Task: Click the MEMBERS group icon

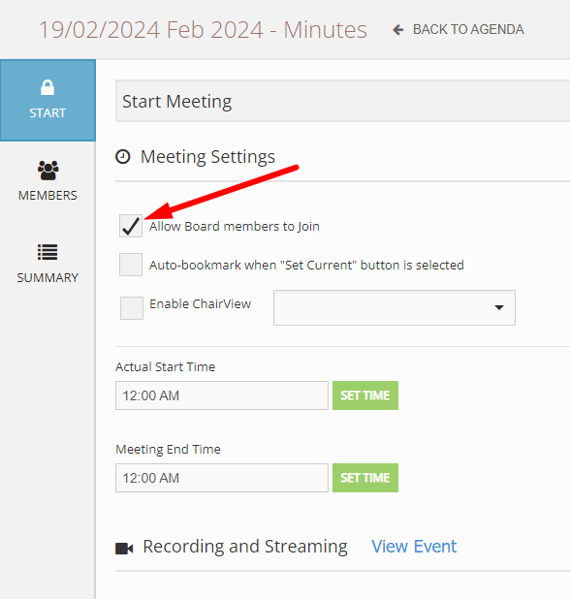Action: pyautogui.click(x=48, y=170)
